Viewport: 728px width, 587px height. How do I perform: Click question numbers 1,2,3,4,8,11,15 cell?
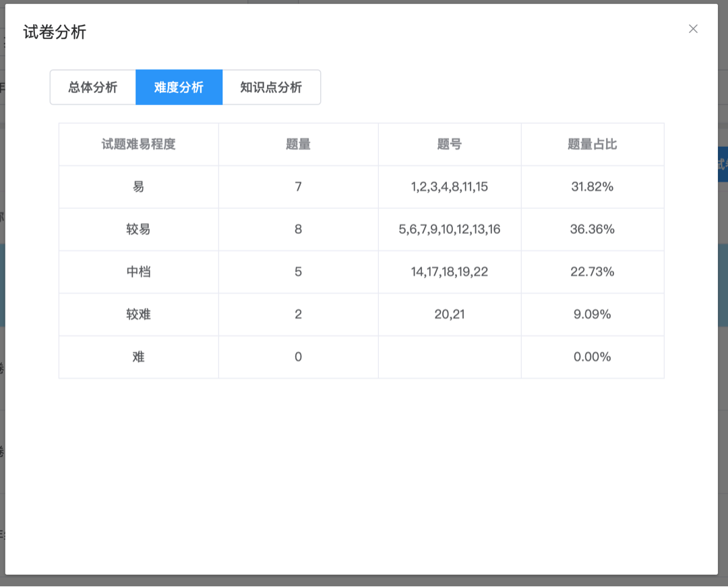[450, 187]
